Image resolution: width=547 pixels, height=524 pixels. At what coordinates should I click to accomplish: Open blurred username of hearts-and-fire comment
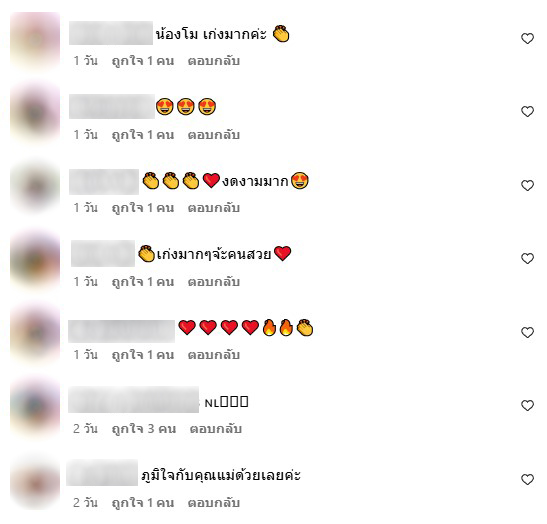tap(121, 331)
